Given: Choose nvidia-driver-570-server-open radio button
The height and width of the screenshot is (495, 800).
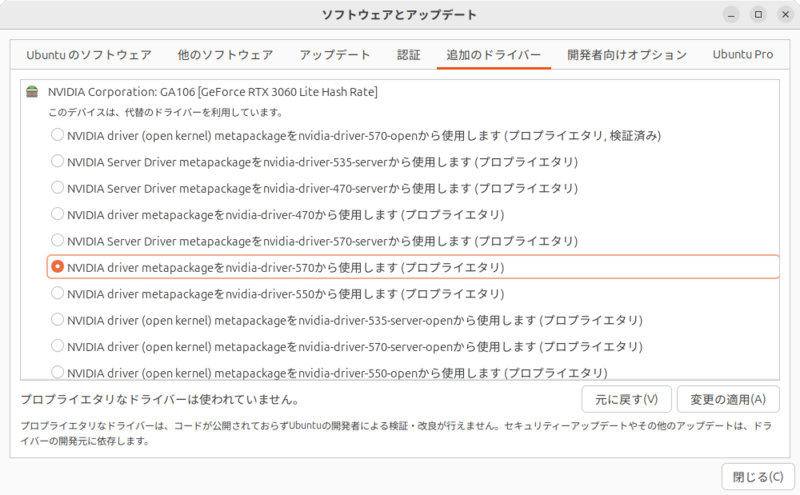Looking at the screenshot, I should tap(58, 346).
